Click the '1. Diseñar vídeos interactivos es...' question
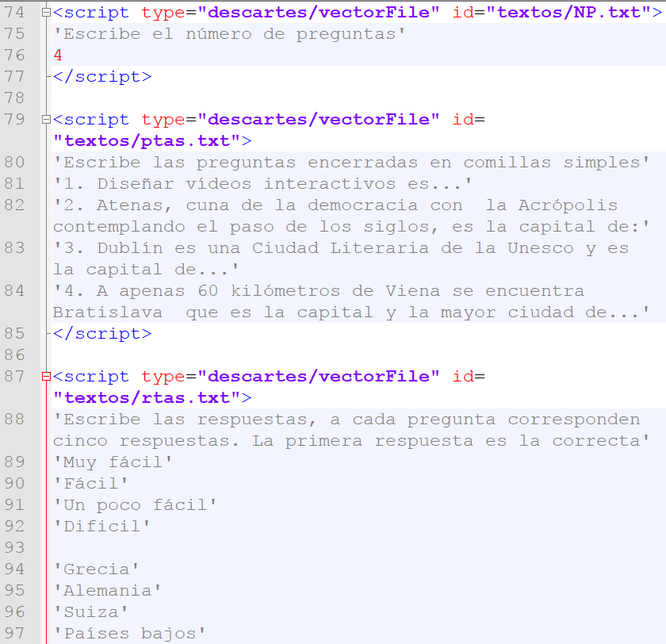Screen dimensions: 666x644 (x=262, y=184)
